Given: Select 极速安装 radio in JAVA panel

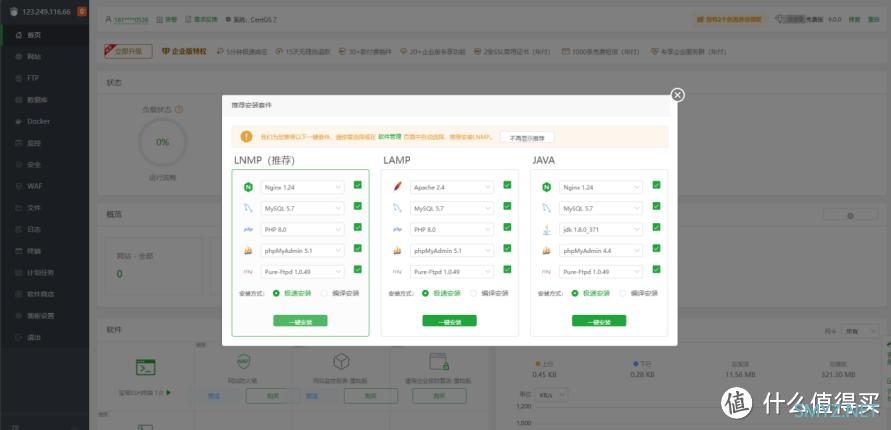Looking at the screenshot, I should (575, 293).
